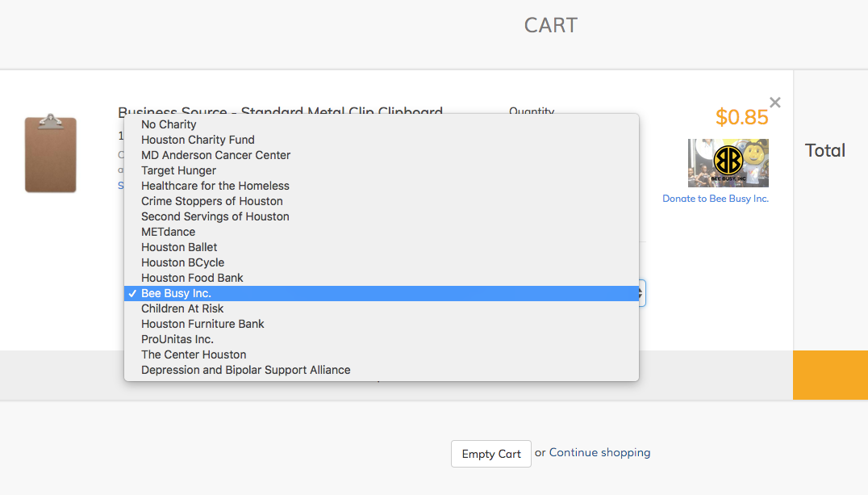Remove the clipboard item with the X icon
This screenshot has height=495, width=868.
(775, 103)
